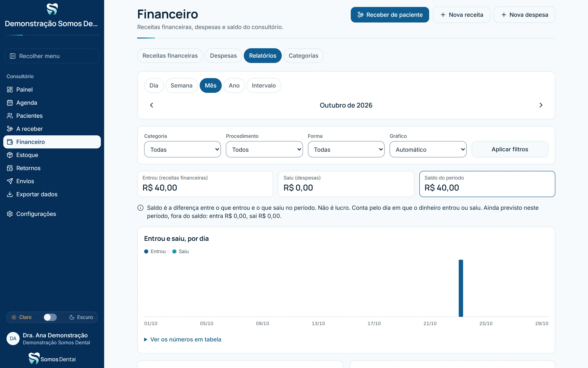
Task: Select the Semana period option
Action: point(182,85)
